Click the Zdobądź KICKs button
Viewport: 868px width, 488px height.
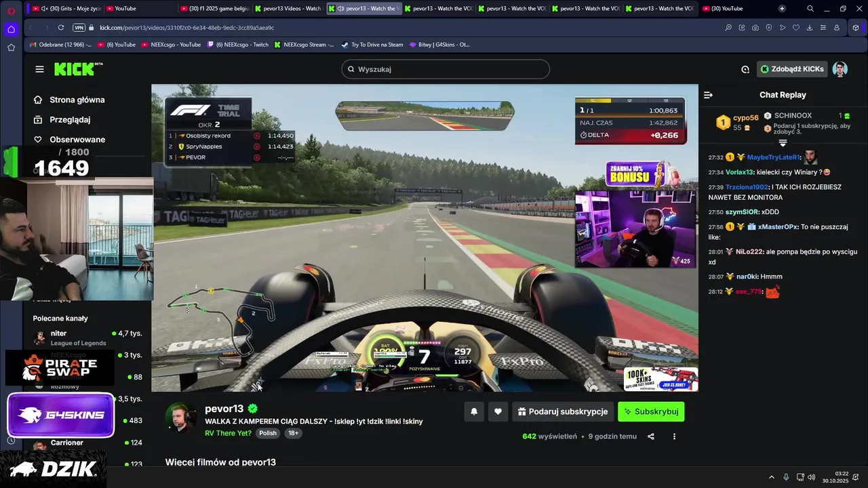[x=792, y=69]
